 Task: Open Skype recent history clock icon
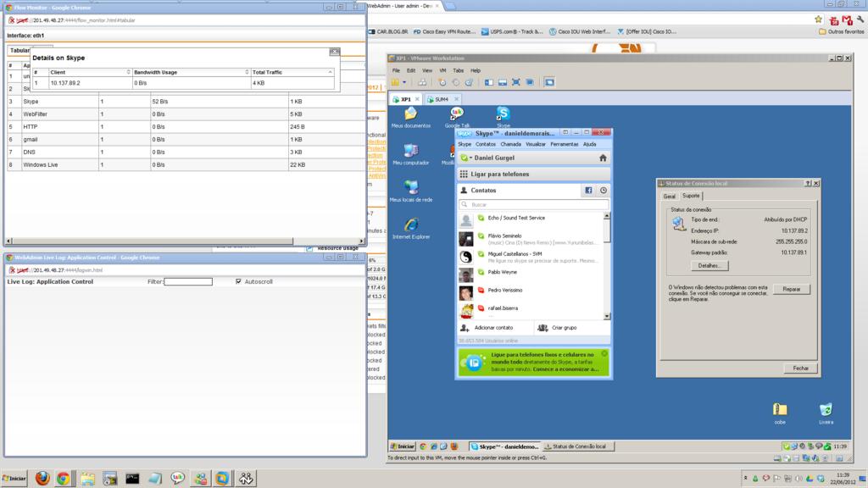point(604,191)
